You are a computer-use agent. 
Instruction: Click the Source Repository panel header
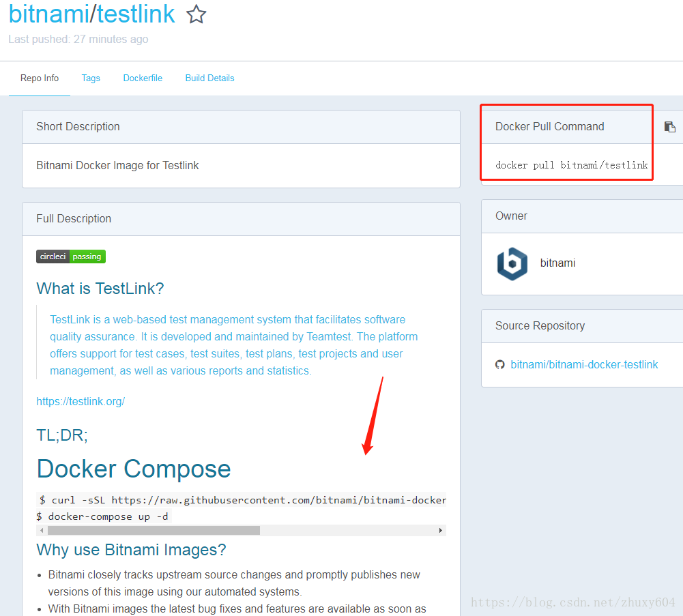[582, 326]
